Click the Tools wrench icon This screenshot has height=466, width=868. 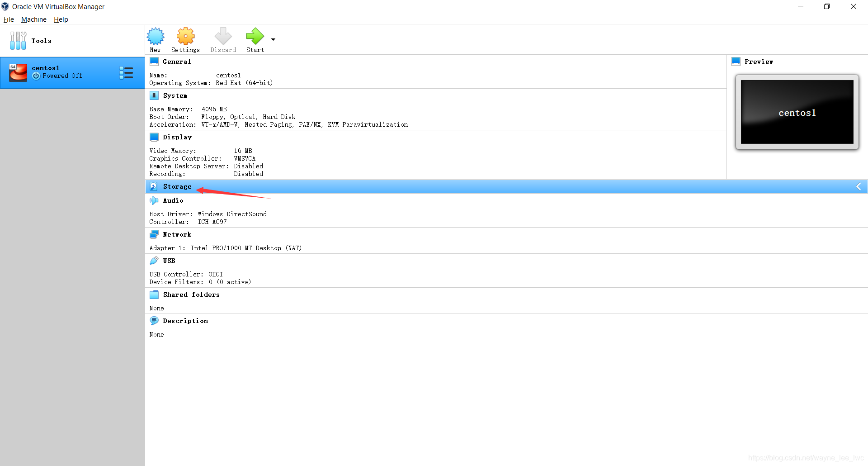pyautogui.click(x=18, y=41)
